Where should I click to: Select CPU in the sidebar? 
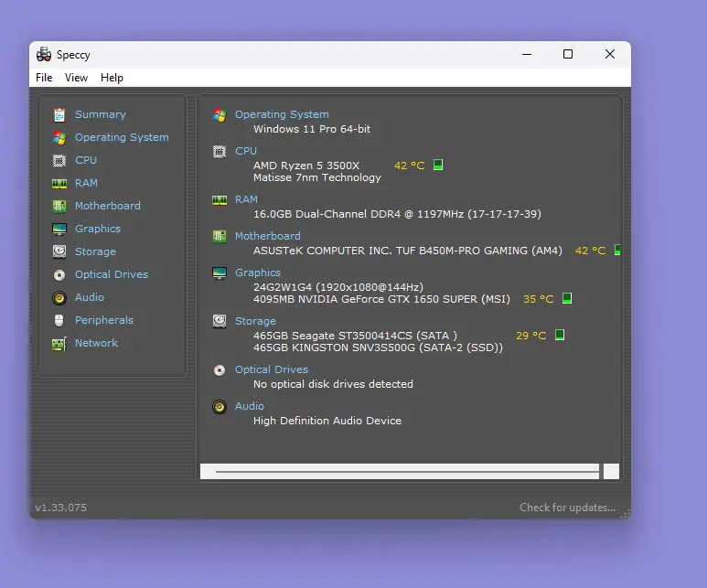[86, 160]
